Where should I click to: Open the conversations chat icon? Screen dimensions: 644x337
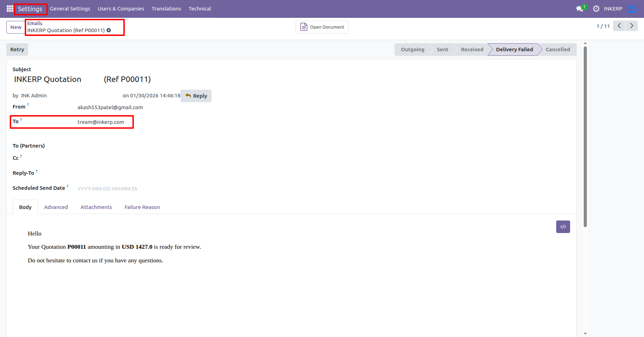tap(580, 9)
